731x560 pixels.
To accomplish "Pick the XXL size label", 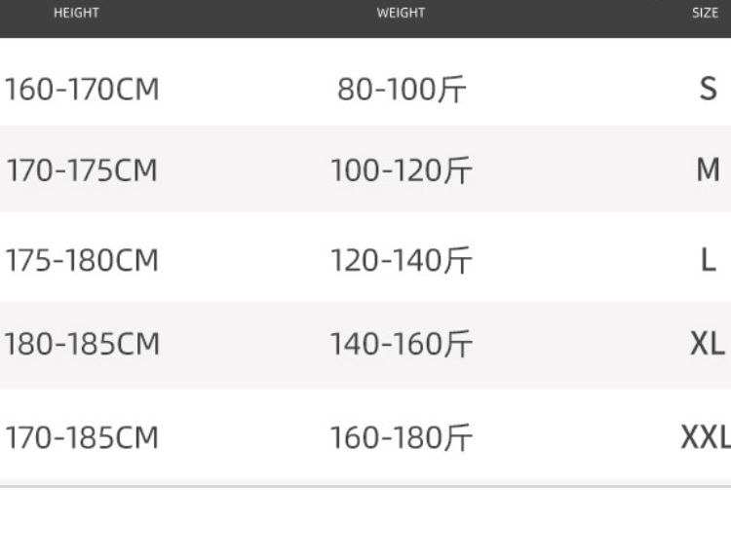I will tap(706, 437).
